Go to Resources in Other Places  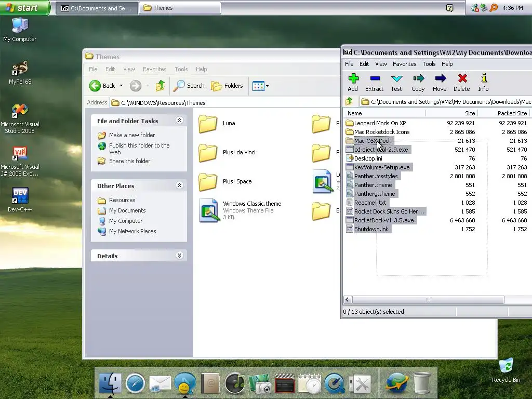(122, 200)
